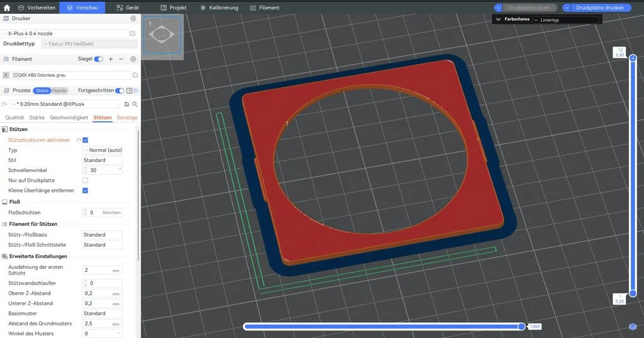Switch to Stärke settings tab

click(x=37, y=118)
